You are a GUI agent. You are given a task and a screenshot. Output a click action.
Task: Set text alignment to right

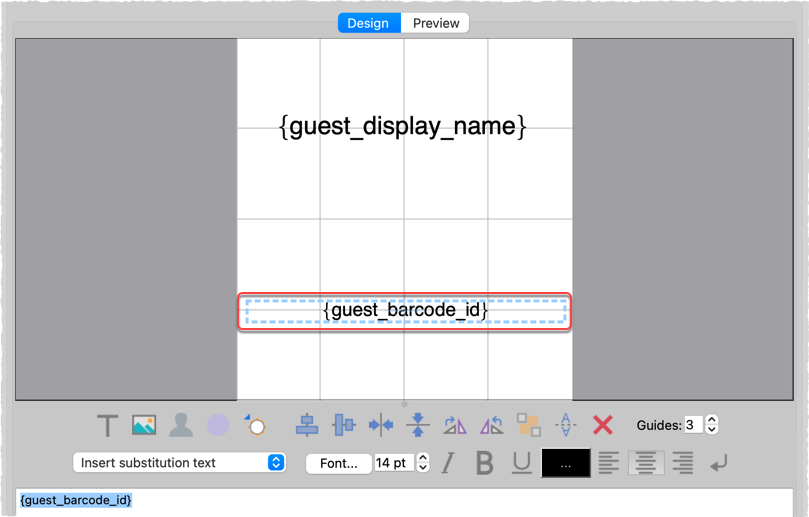point(683,463)
